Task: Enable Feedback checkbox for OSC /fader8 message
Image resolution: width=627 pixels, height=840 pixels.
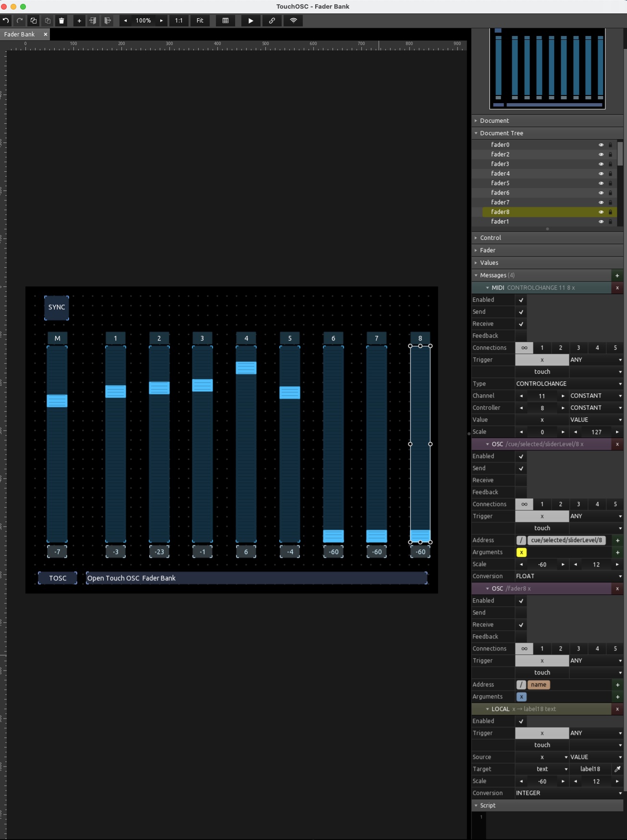Action: 521,637
